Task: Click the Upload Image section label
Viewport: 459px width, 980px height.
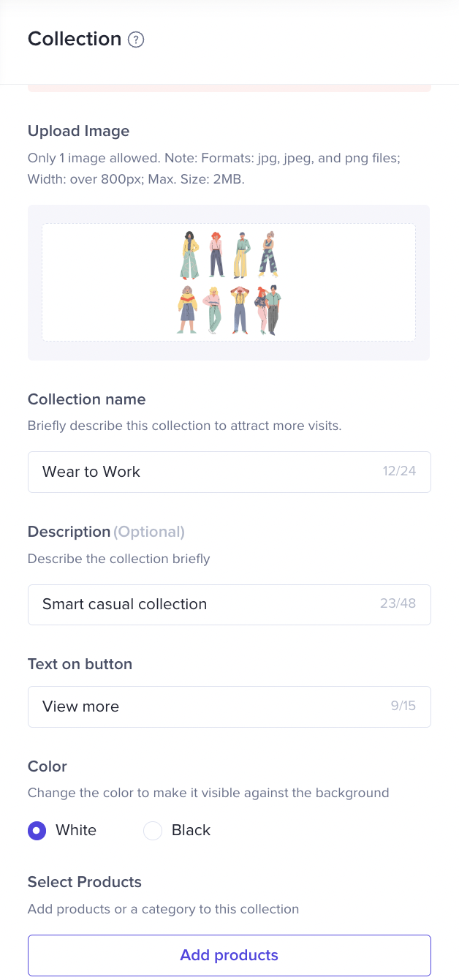Action: (x=78, y=131)
